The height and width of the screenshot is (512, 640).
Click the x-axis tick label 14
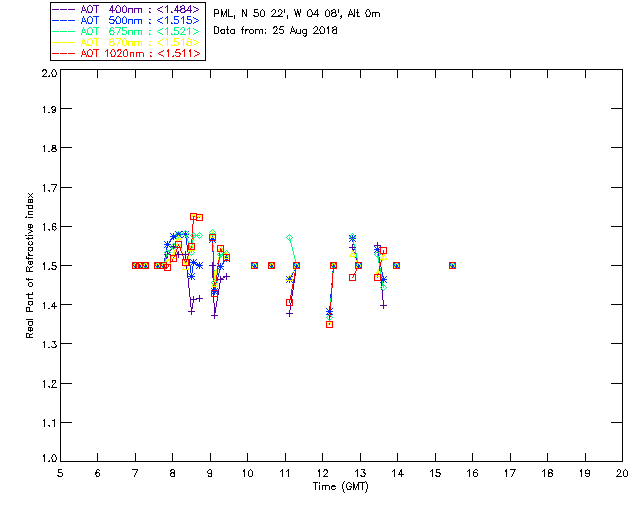398,473
